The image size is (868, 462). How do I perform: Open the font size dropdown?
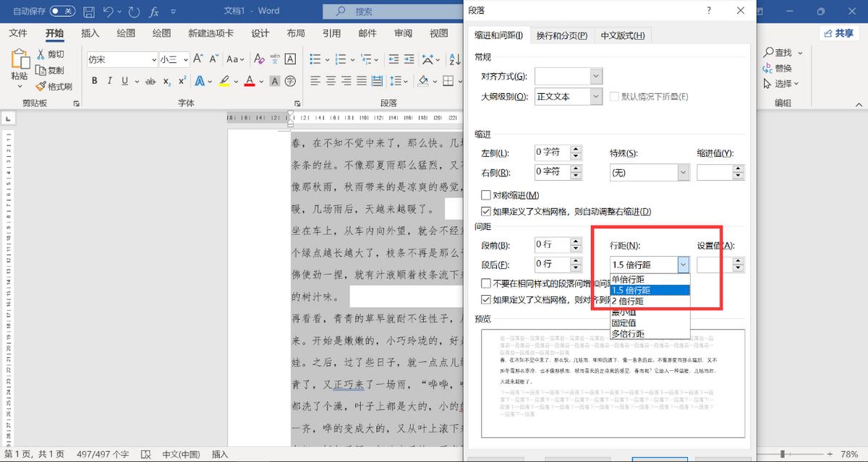(x=184, y=59)
